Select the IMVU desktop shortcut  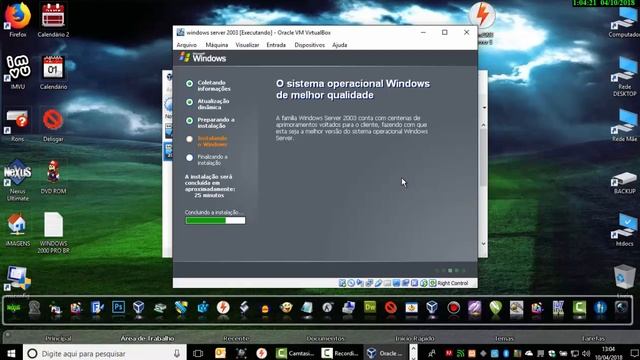[18, 72]
